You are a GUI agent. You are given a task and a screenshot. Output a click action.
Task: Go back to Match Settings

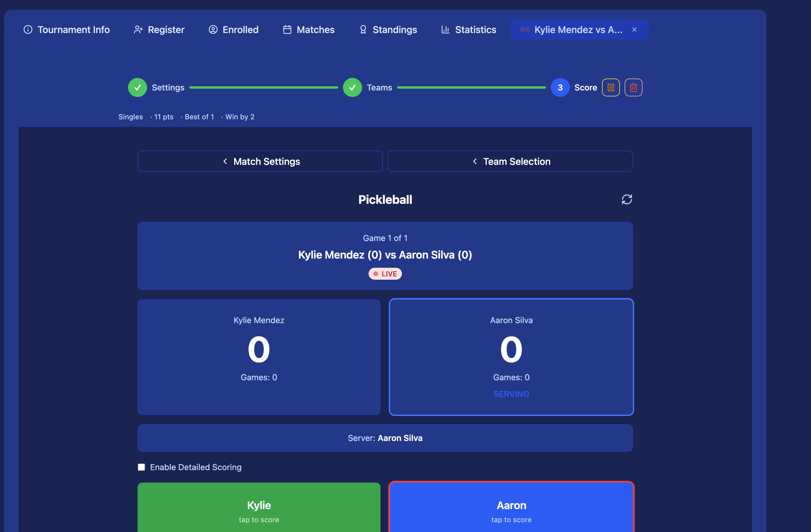point(260,162)
